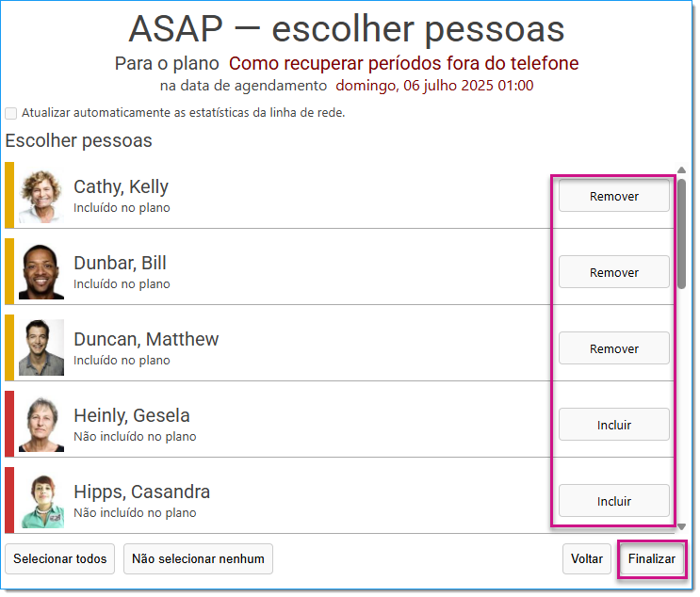Click Não selecionar nenhum button
Image resolution: width=700 pixels, height=597 pixels.
click(199, 560)
